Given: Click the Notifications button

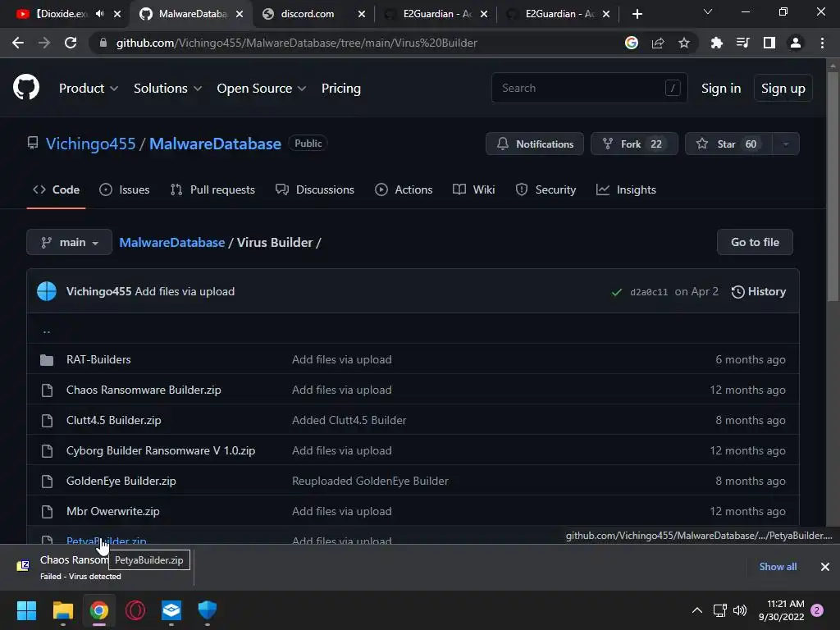Looking at the screenshot, I should (535, 144).
